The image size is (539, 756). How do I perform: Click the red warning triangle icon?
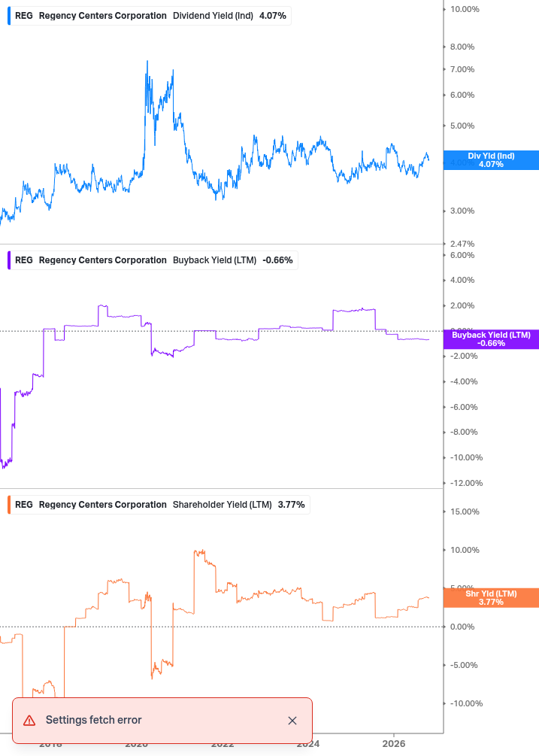pyautogui.click(x=29, y=721)
